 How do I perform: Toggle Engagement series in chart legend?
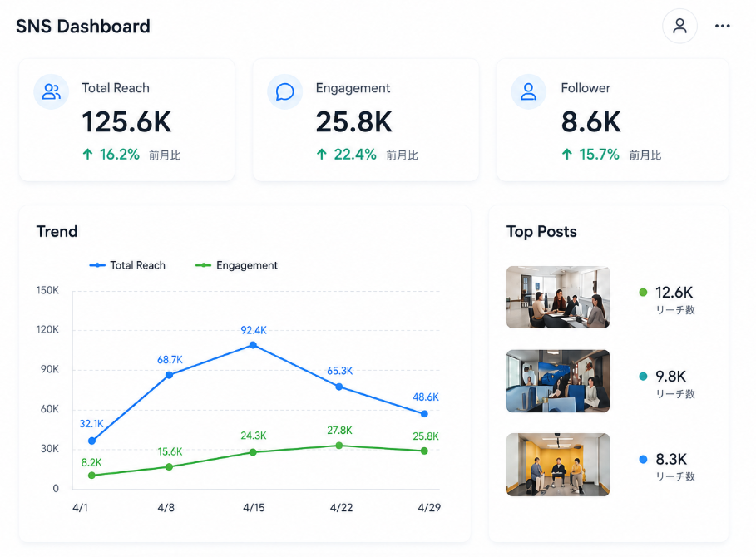tap(236, 265)
